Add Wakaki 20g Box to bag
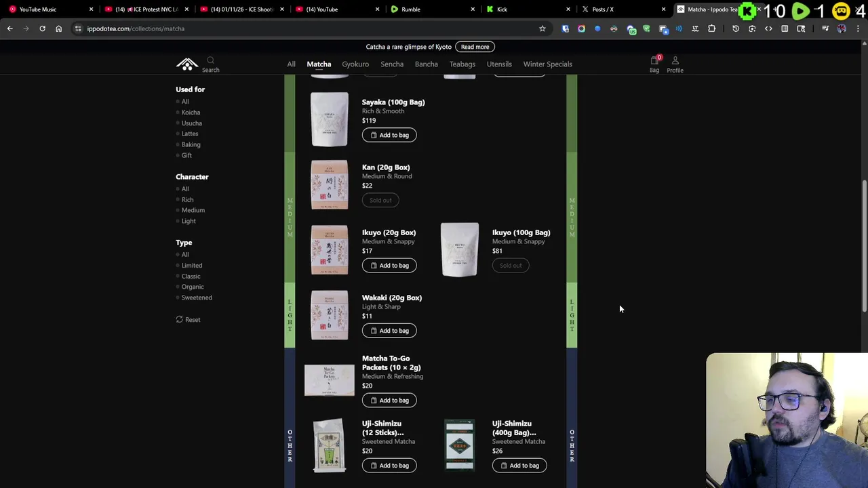The width and height of the screenshot is (868, 488). 389,330
